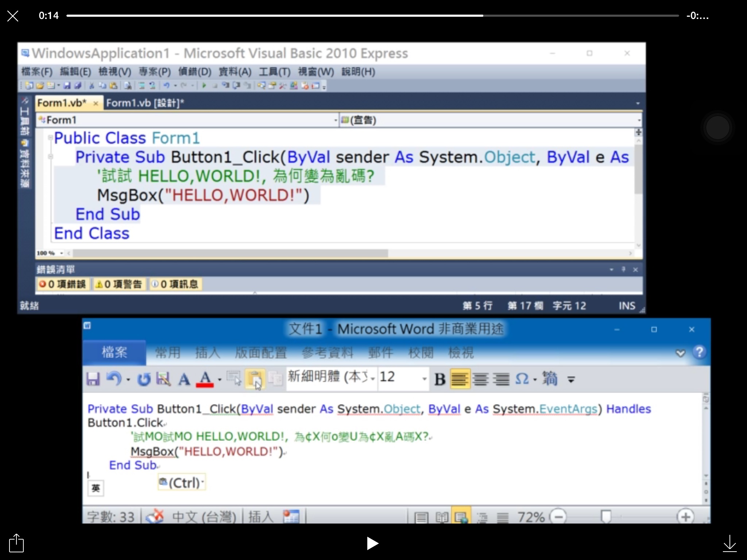Click the Save floppy icon in Word
Image resolution: width=747 pixels, height=560 pixels.
pyautogui.click(x=93, y=379)
